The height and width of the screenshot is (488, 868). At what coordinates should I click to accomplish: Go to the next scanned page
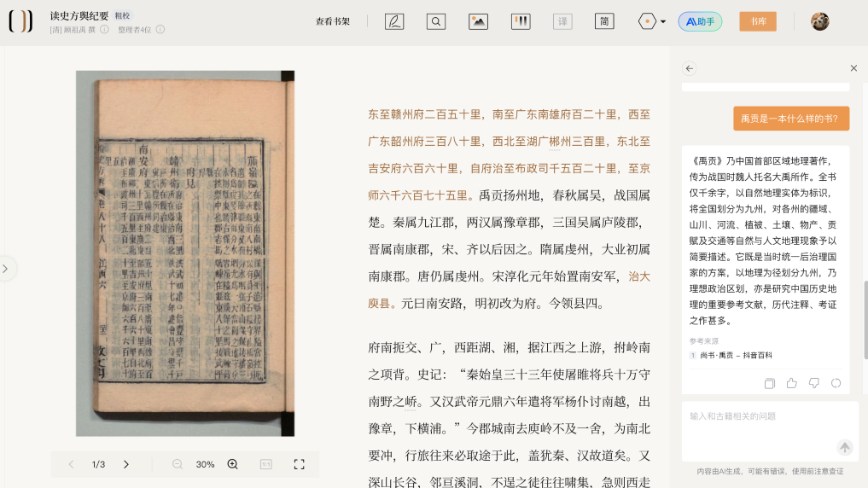[x=126, y=464]
